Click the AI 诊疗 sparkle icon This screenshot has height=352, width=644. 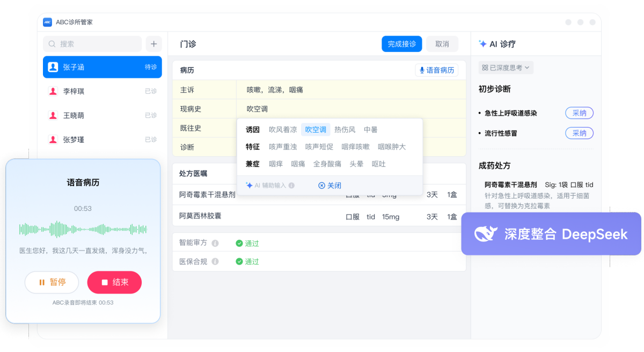482,44
